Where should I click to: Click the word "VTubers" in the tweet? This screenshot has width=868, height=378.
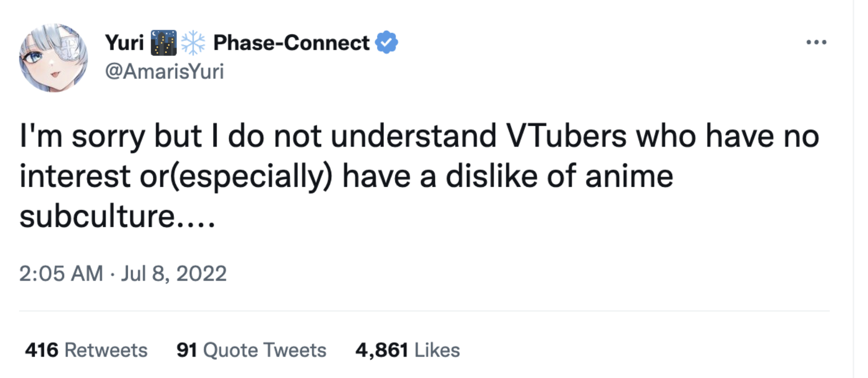coord(566,136)
